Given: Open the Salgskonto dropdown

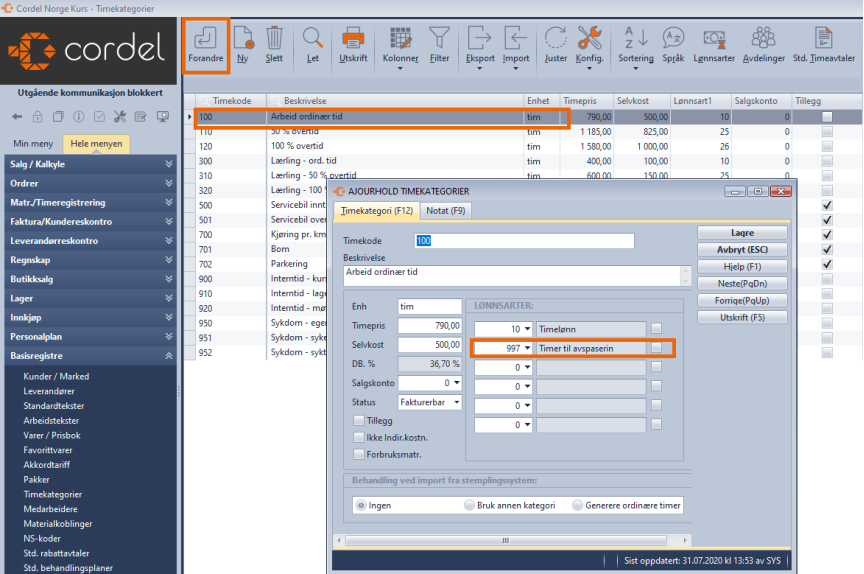Looking at the screenshot, I should coord(457,383).
